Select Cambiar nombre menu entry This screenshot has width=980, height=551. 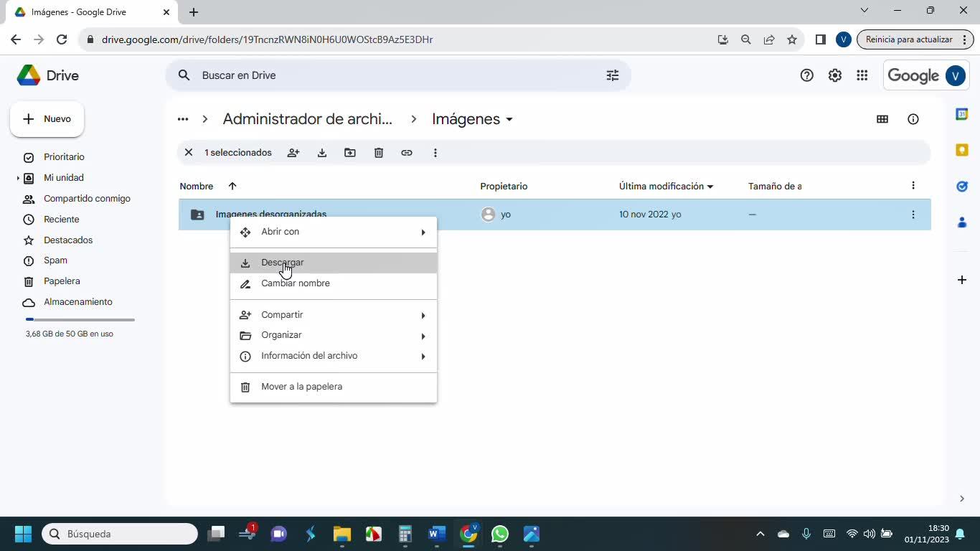334,283
